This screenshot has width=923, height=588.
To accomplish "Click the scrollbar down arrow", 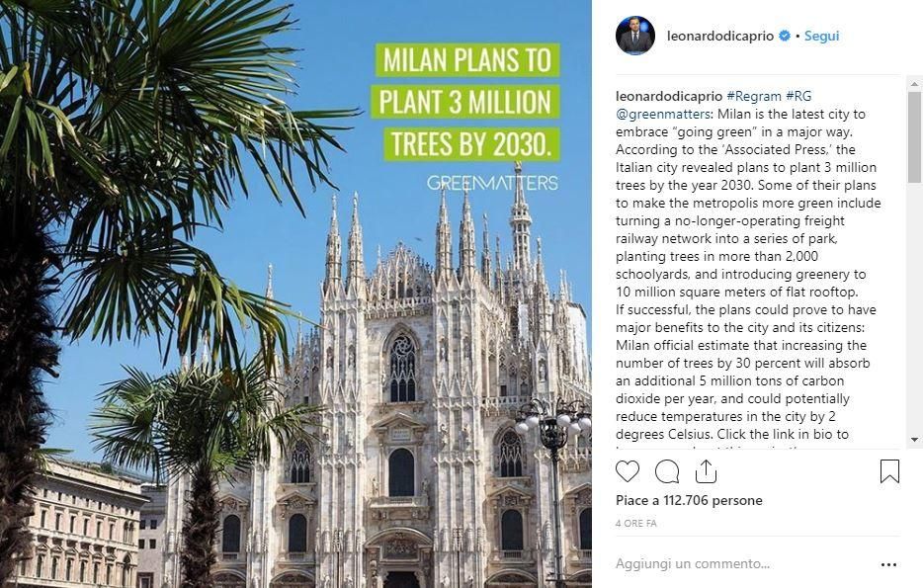I will pyautogui.click(x=914, y=440).
